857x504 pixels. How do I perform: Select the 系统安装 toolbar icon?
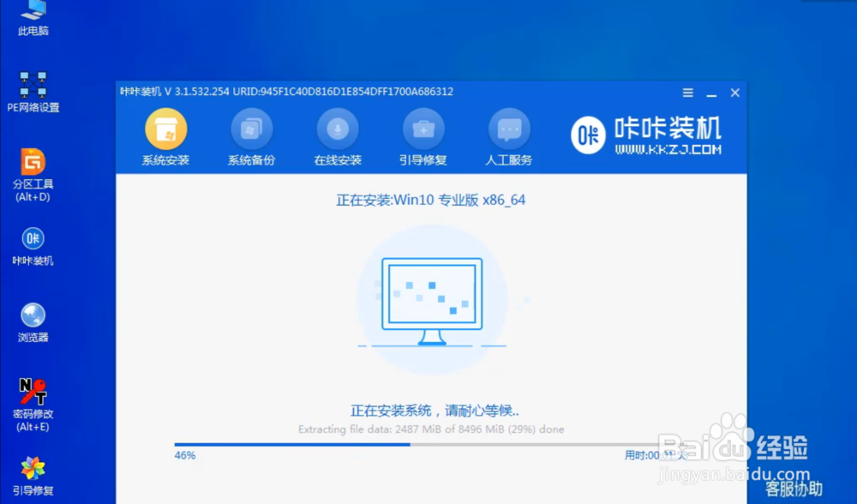coord(165,137)
